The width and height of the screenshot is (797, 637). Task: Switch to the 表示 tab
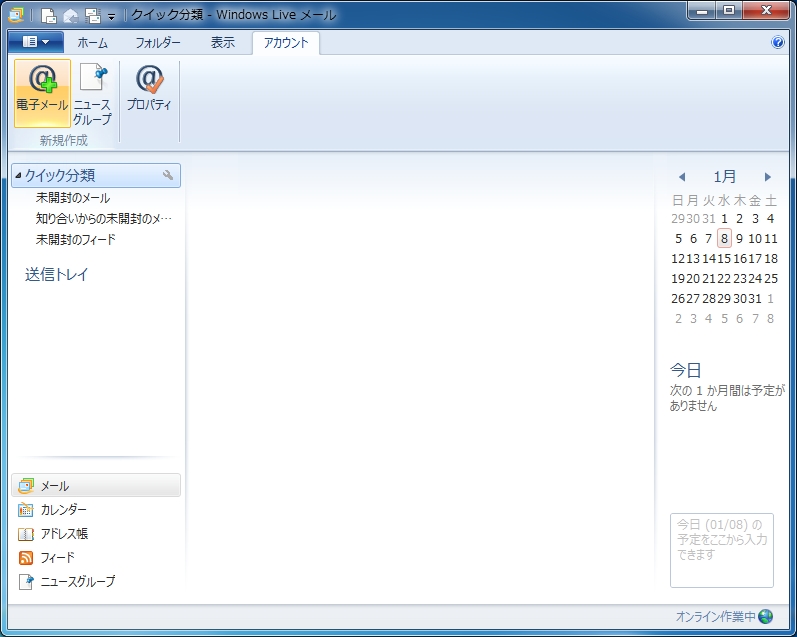[x=223, y=43]
